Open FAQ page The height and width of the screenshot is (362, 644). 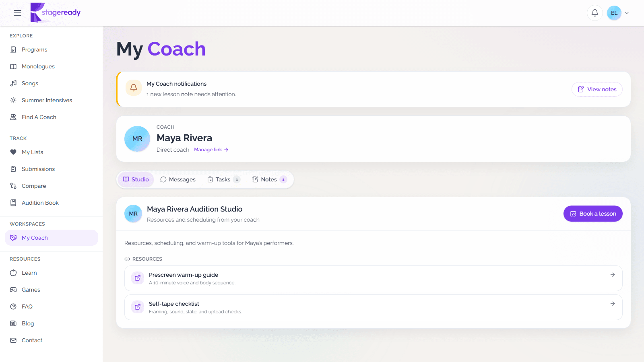click(52, 306)
